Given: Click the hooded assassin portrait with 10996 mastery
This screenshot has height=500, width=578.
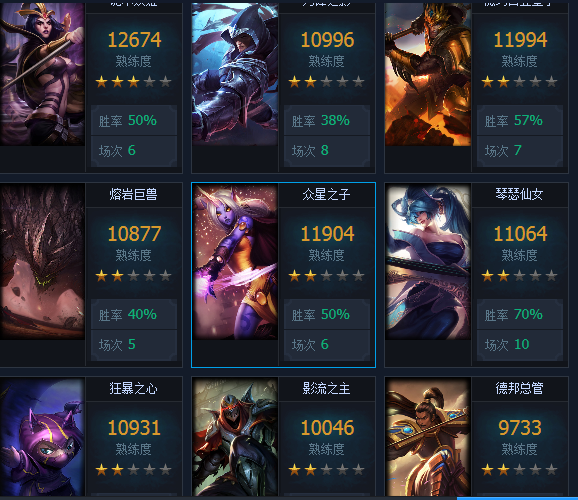Looking at the screenshot, I should pos(235,74).
